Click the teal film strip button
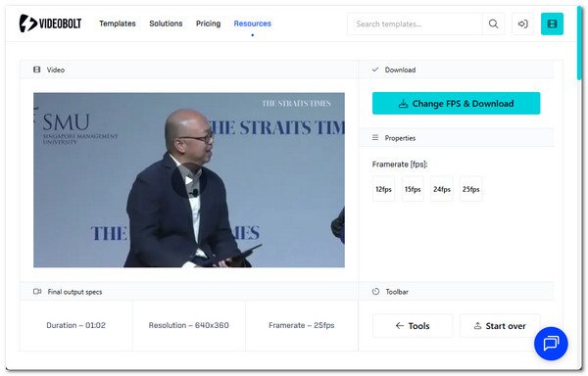The width and height of the screenshot is (588, 376). point(552,23)
